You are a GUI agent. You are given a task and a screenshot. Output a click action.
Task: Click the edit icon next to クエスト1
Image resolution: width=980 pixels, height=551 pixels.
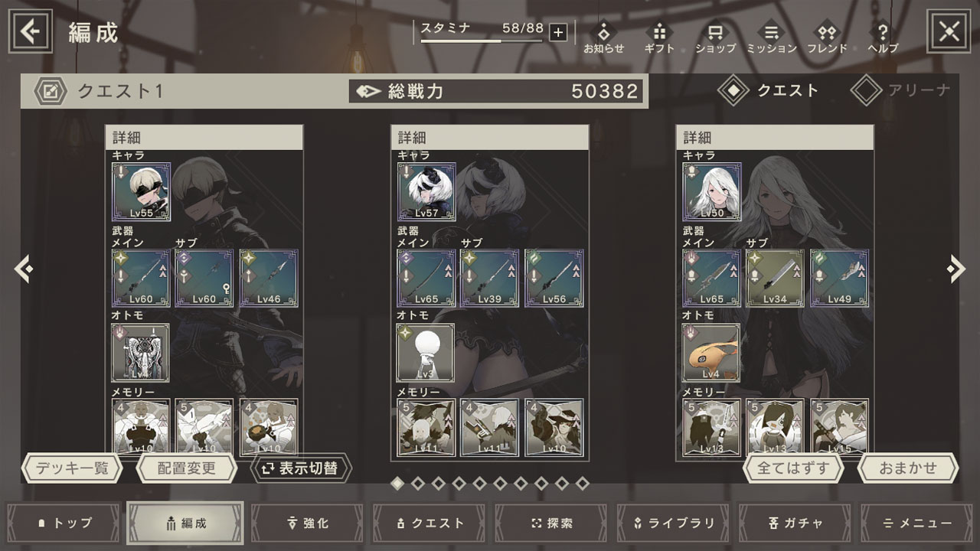(50, 91)
